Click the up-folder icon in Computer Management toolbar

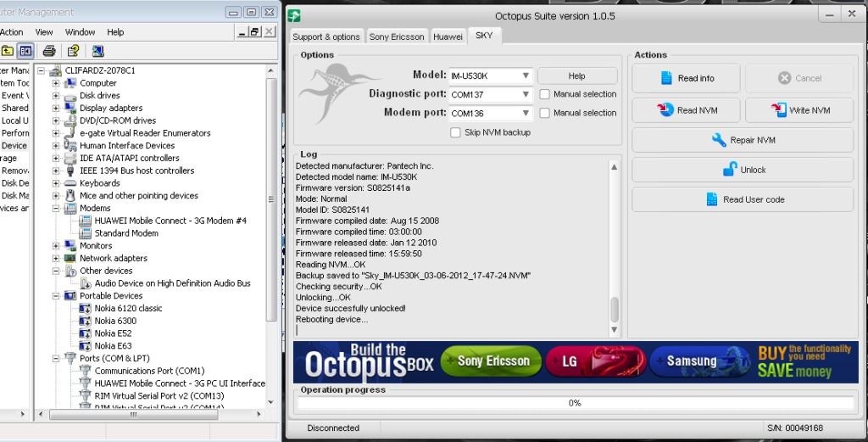point(7,51)
